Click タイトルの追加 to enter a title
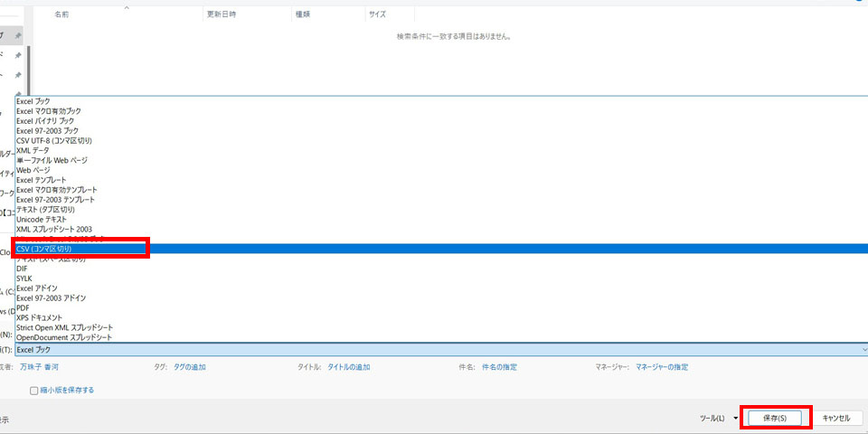This screenshot has width=868, height=434. 348,367
